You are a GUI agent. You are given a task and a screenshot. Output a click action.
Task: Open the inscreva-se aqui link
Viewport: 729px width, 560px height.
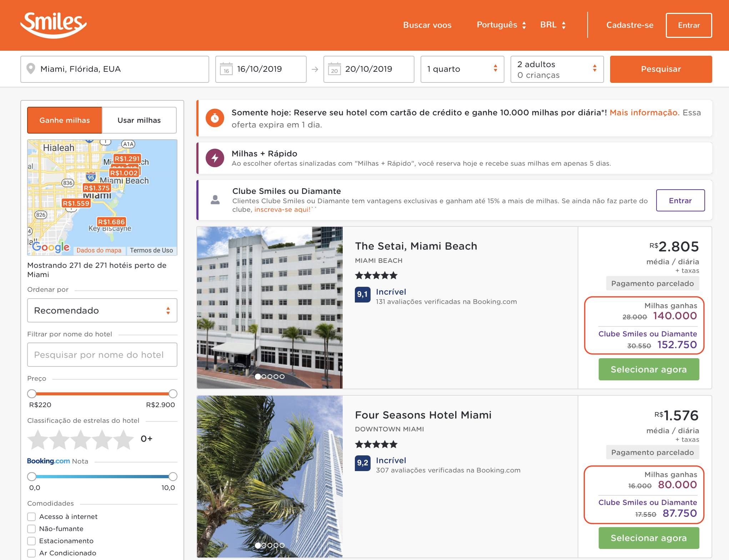point(282,210)
